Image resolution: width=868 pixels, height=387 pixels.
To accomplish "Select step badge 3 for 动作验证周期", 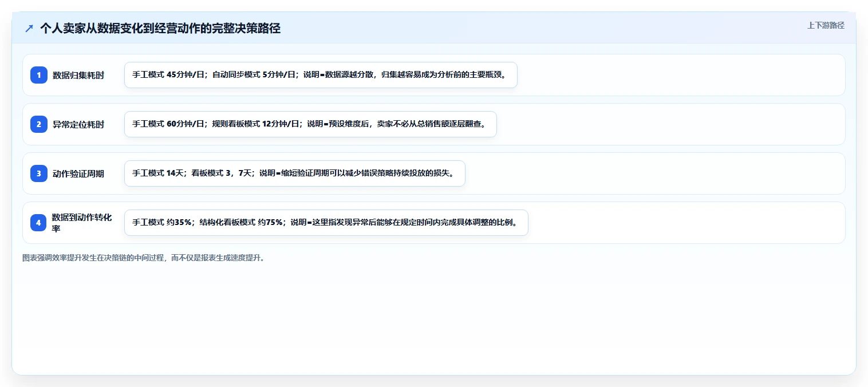I will click(x=39, y=173).
